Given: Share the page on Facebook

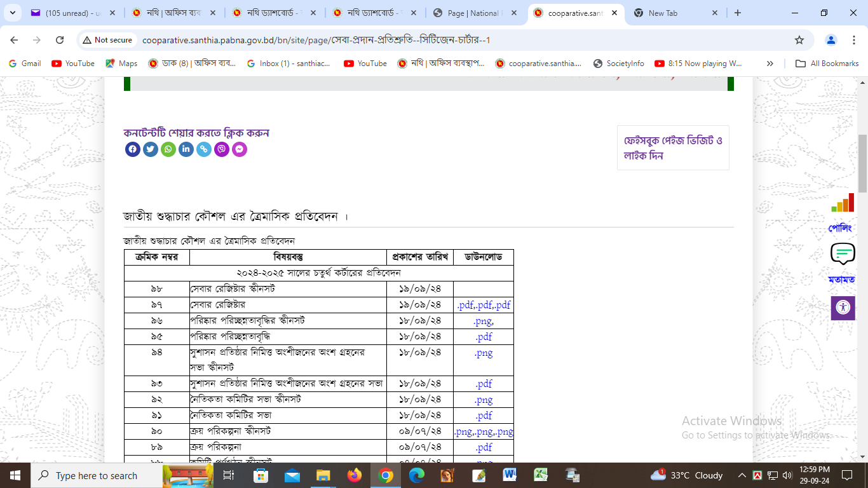Looking at the screenshot, I should click(132, 149).
